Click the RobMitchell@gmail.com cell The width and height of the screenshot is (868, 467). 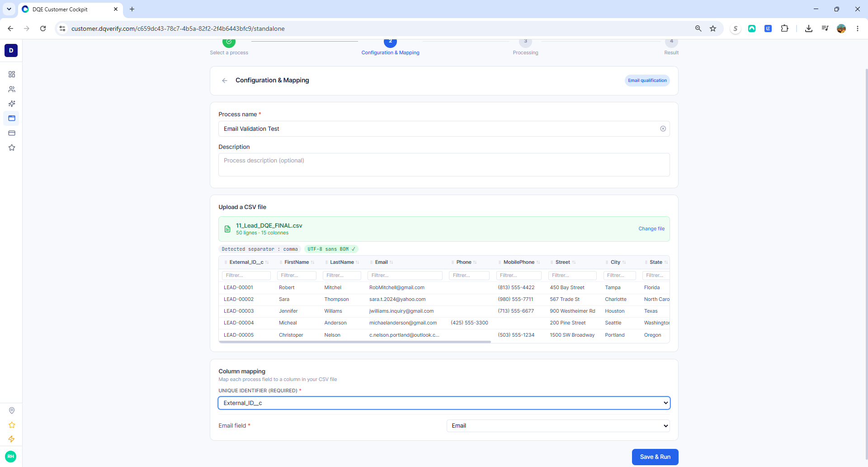pos(397,288)
